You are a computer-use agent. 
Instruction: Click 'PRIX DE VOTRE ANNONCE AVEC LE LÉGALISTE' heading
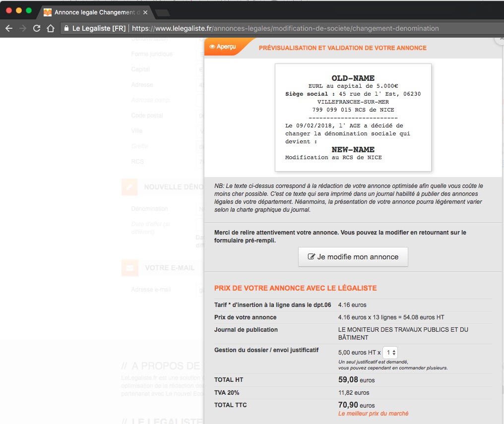(x=295, y=288)
